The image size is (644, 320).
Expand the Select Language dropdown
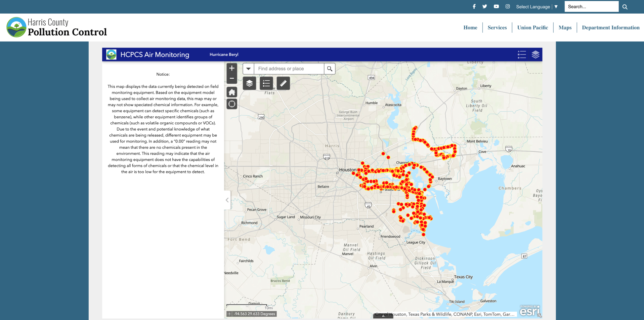(537, 7)
